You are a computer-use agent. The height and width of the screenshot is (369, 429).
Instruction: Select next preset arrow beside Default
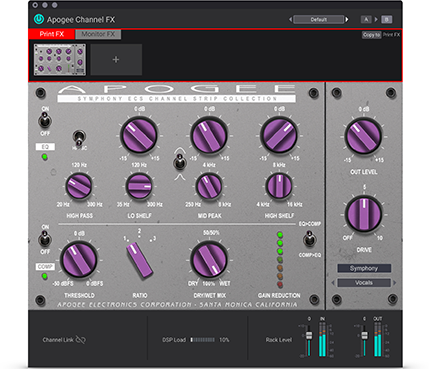point(347,20)
